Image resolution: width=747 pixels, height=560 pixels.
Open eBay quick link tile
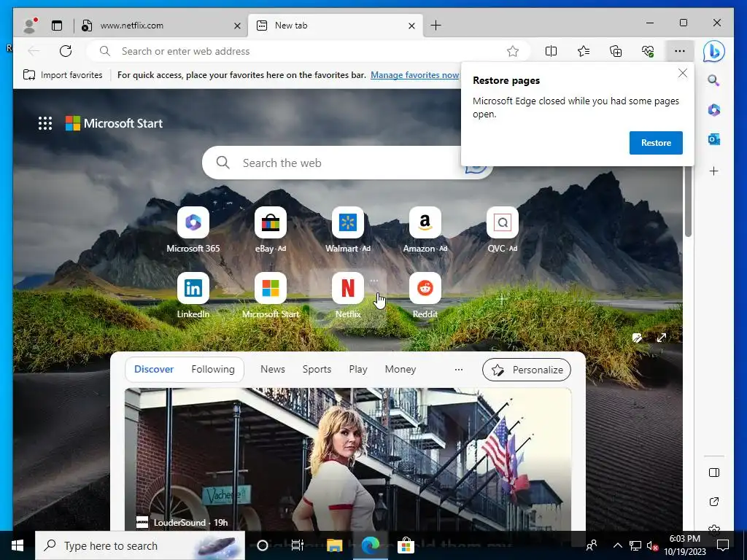pos(270,230)
